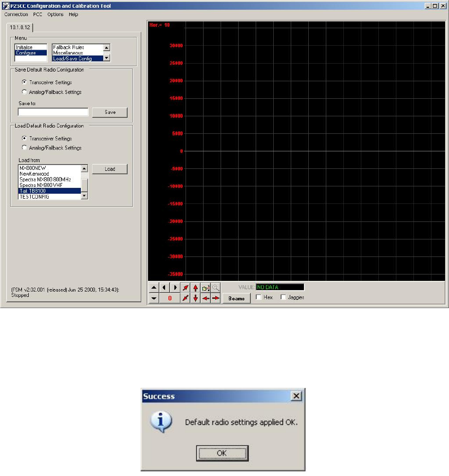
Task: Click the red left arrow button
Action: [206, 298]
